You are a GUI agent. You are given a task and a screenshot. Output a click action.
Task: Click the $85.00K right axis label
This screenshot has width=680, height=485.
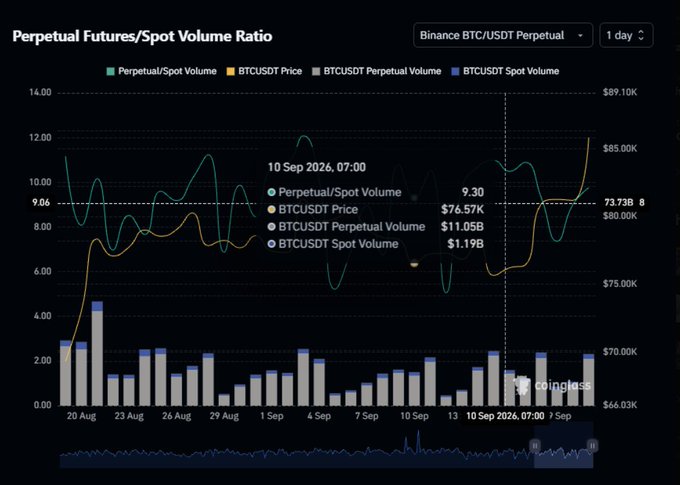coord(620,148)
